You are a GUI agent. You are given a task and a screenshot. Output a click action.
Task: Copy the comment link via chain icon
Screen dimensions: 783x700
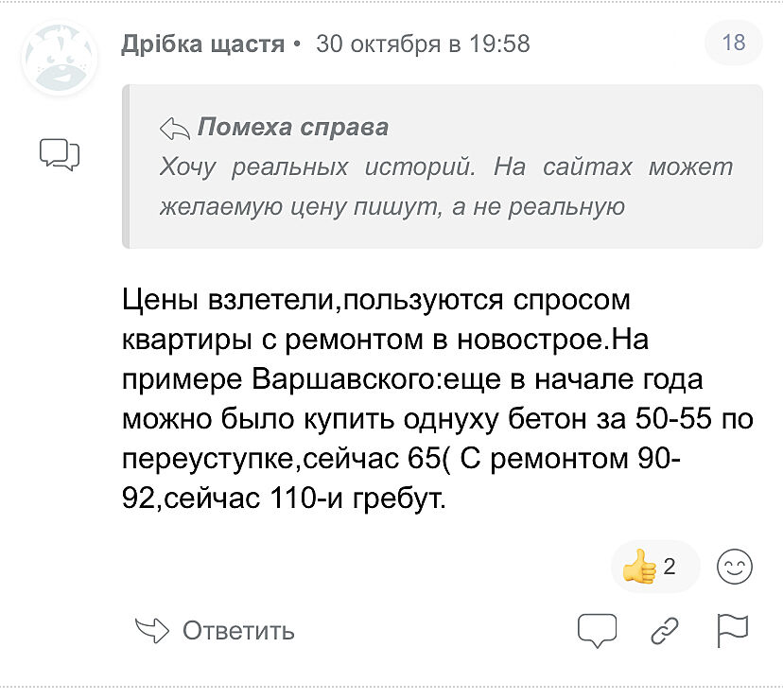click(666, 630)
